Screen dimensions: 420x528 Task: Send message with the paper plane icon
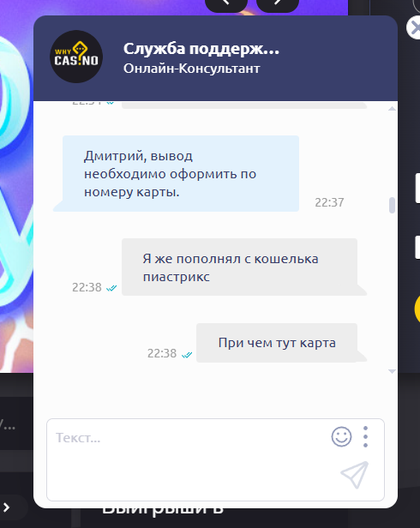[x=355, y=475]
